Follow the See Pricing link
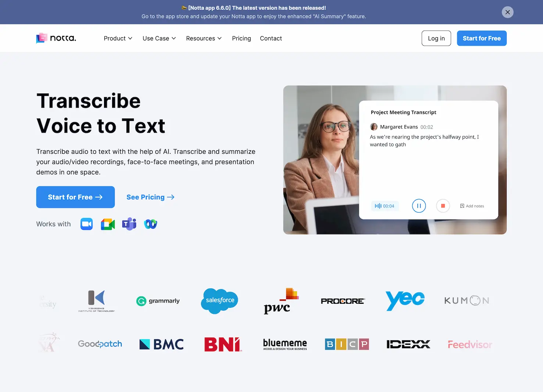This screenshot has height=392, width=543. [x=150, y=197]
